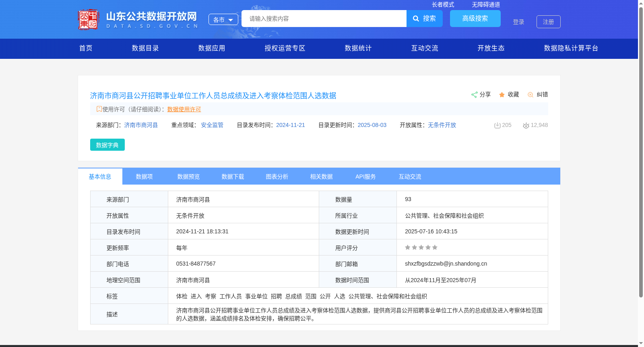
Task: Click the scrollbar down arrow
Action: tap(641, 343)
